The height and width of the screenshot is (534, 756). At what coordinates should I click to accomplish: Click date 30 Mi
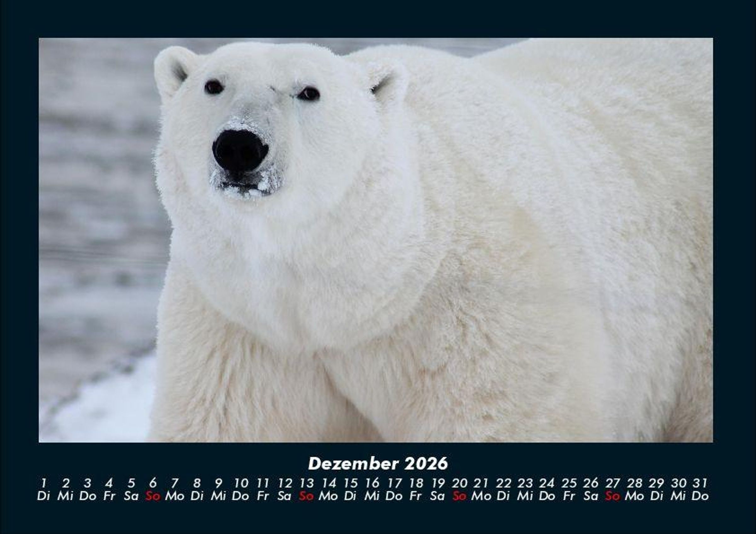tap(679, 490)
